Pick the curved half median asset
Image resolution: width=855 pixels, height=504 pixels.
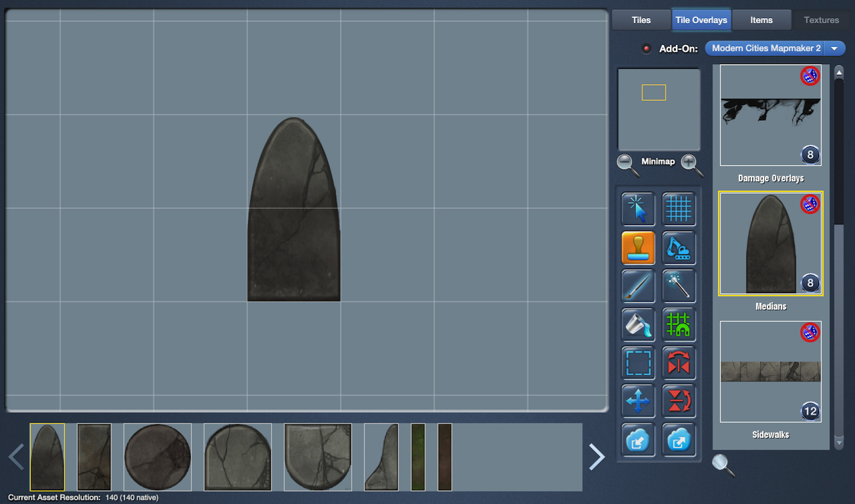pos(381,457)
